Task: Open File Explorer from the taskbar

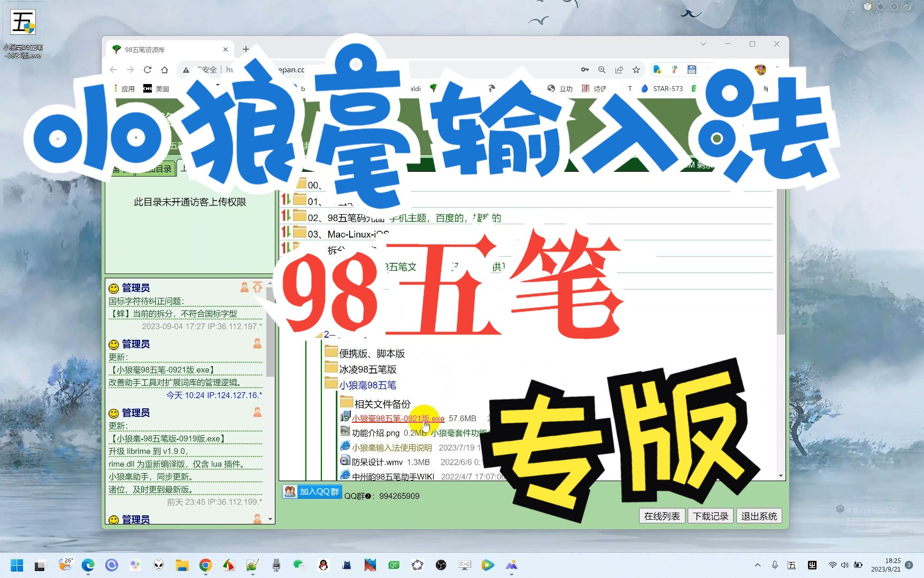Action: 182,565
